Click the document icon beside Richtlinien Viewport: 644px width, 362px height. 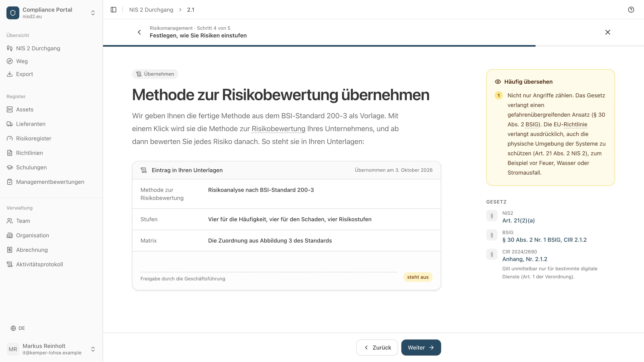[x=10, y=153]
